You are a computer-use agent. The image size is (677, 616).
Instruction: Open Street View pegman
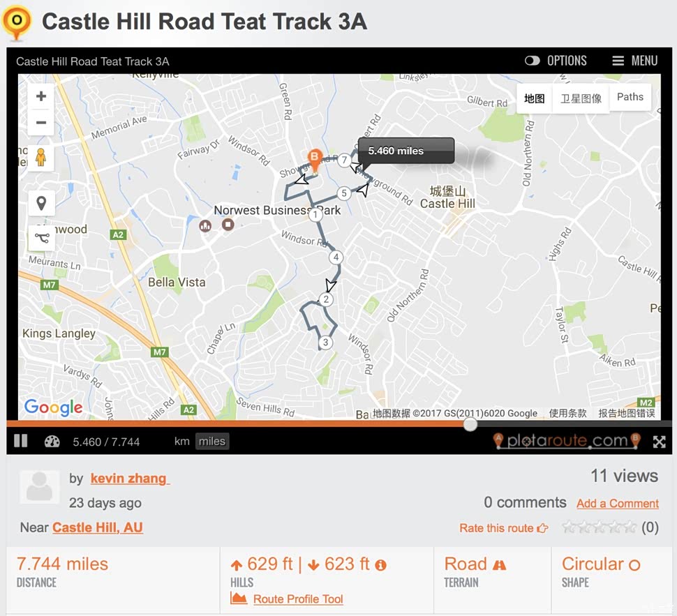[x=40, y=158]
